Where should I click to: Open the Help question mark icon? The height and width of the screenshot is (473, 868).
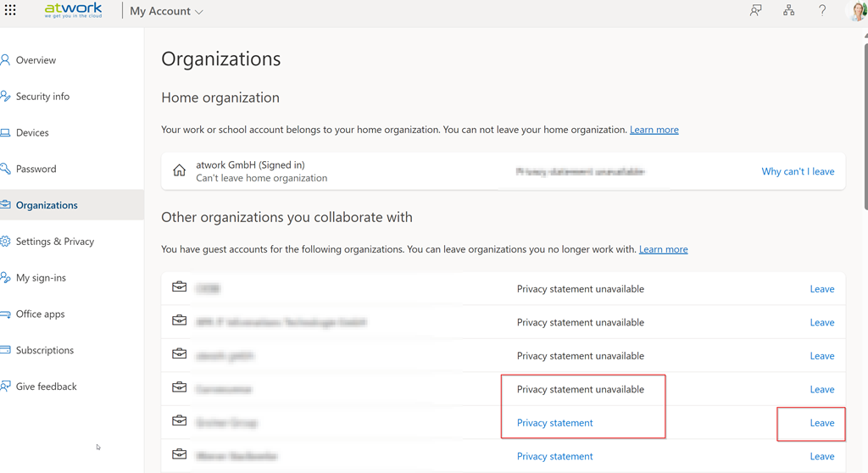[821, 11]
